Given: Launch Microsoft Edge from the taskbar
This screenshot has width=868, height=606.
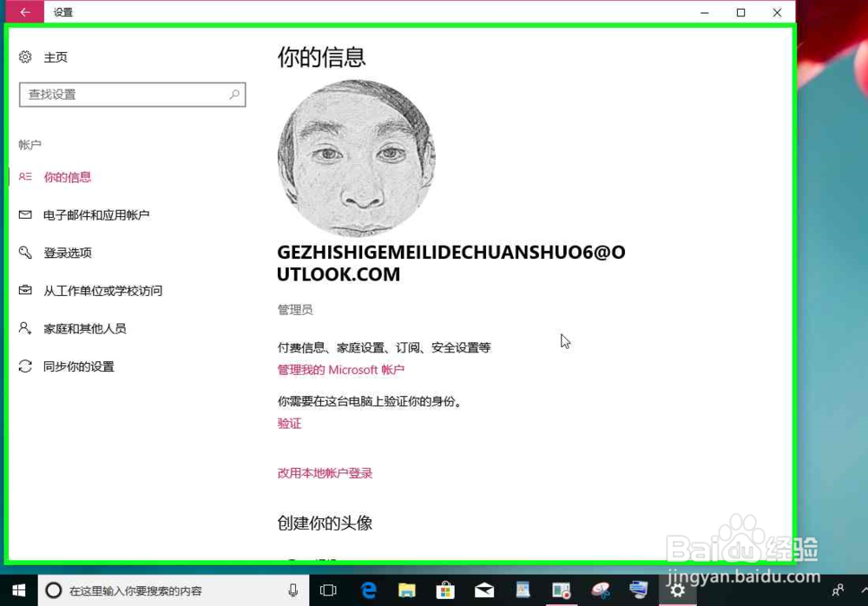Looking at the screenshot, I should coord(369,590).
